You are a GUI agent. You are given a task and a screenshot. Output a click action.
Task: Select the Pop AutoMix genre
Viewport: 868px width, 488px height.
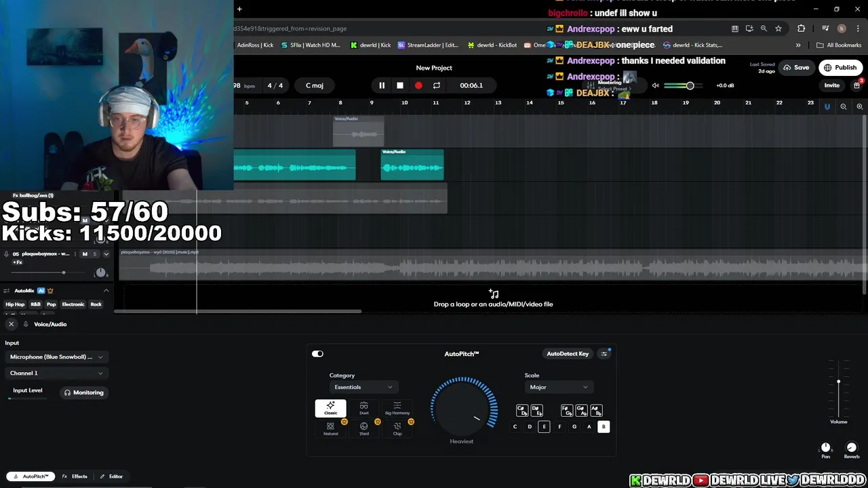click(x=51, y=304)
